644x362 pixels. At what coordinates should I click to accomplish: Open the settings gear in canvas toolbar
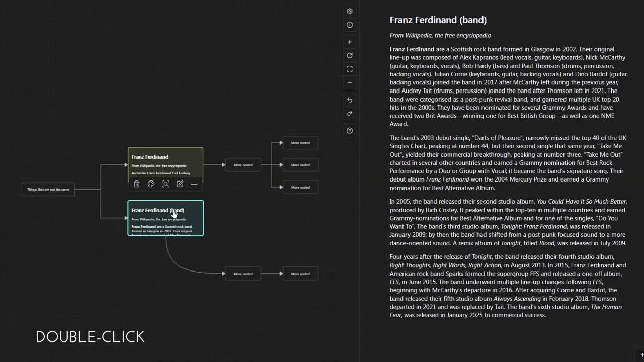click(x=350, y=11)
